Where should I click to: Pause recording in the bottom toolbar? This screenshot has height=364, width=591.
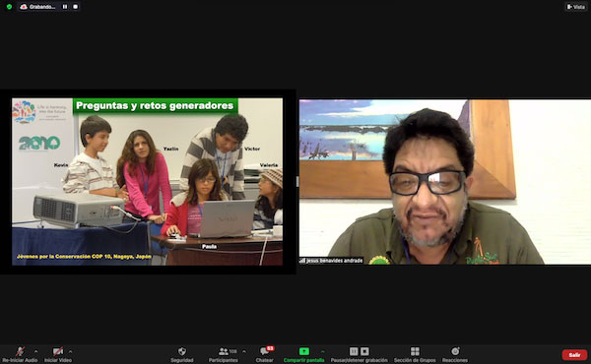354,351
